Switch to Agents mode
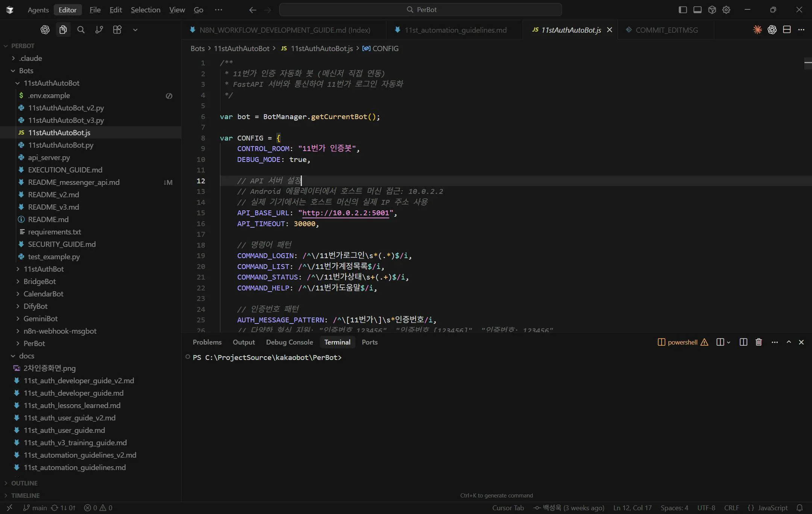This screenshot has width=812, height=514. point(38,10)
